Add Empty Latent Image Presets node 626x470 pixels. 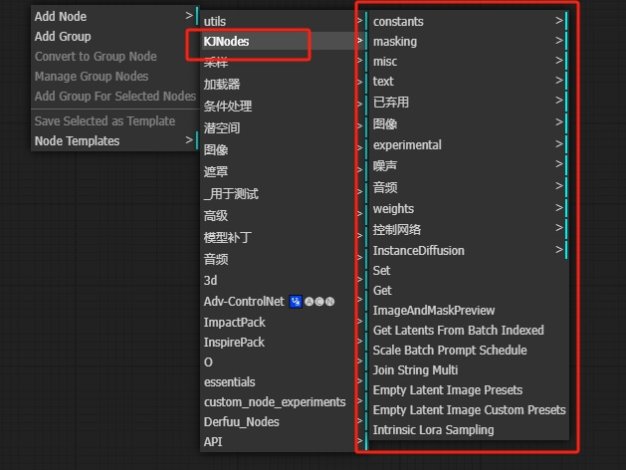(x=469, y=390)
